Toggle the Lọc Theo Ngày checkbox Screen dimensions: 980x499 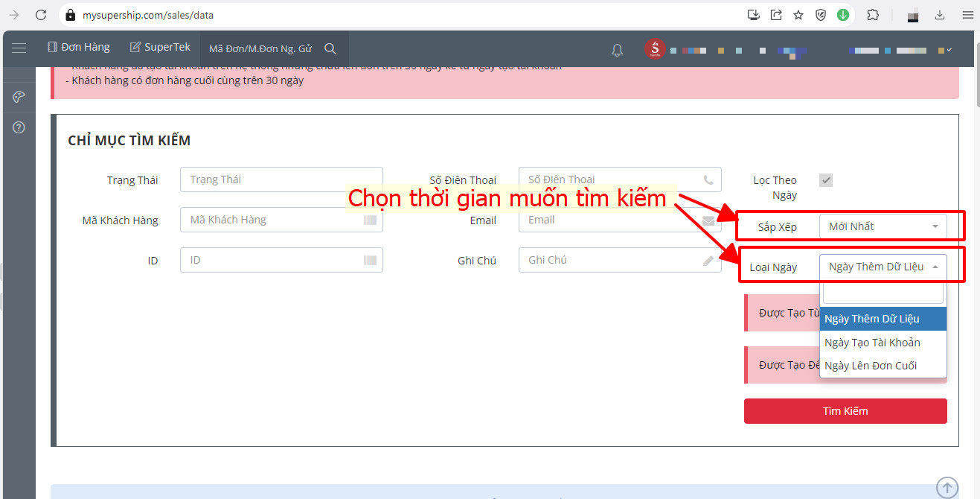coord(826,179)
